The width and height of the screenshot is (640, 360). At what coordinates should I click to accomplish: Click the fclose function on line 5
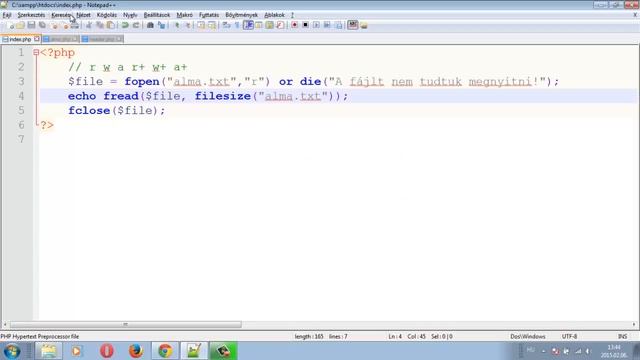pos(89,111)
